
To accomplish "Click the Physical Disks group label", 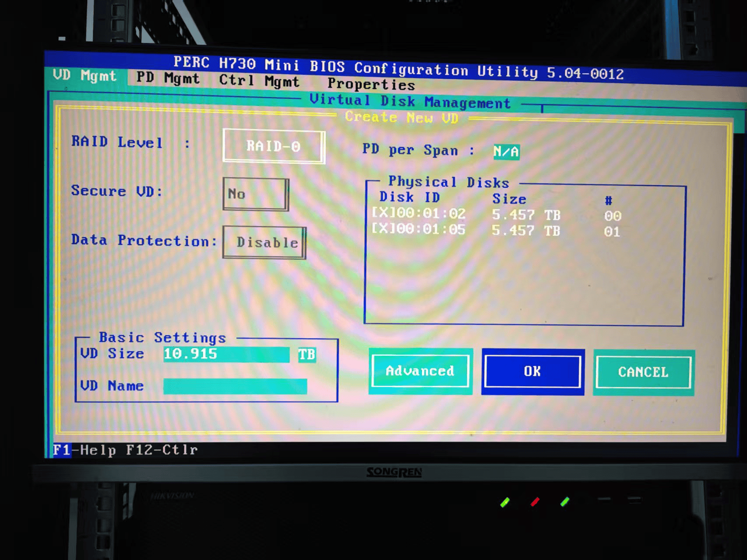I will coord(449,182).
